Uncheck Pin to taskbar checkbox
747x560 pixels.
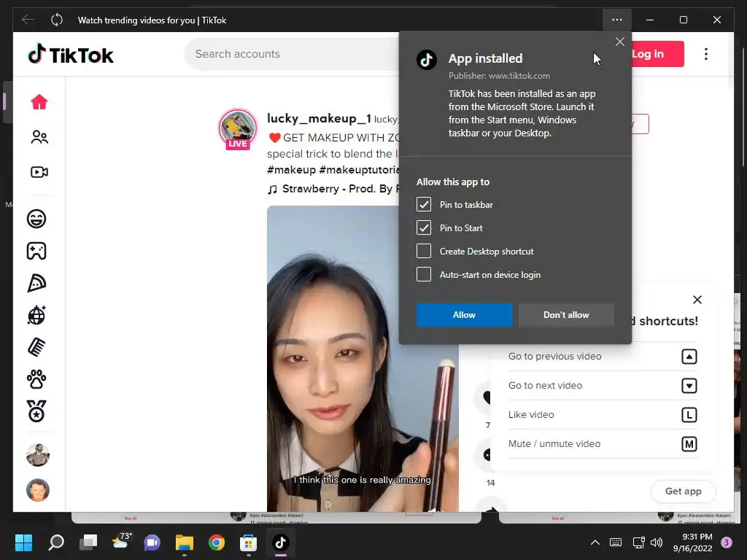(x=424, y=204)
